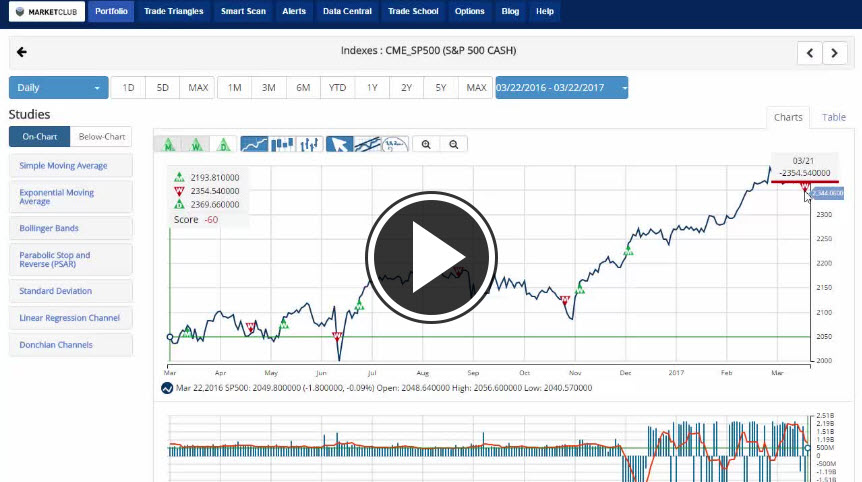Open the Alerts menu
Viewport: 862px width, 482px height.
point(294,12)
